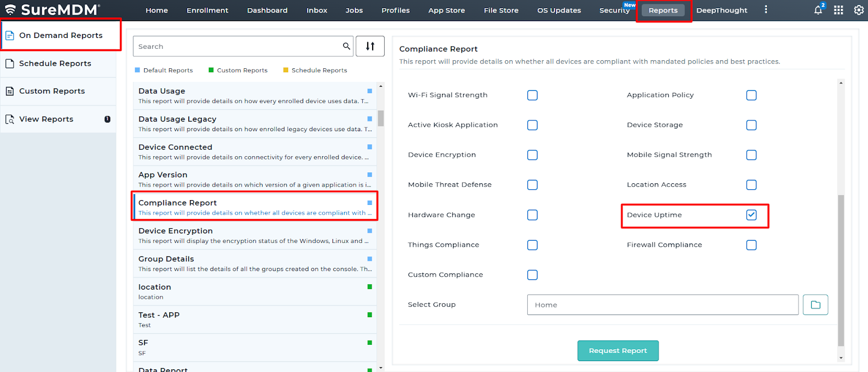Select the App Version report
This screenshot has width=868, height=372.
[x=255, y=179]
